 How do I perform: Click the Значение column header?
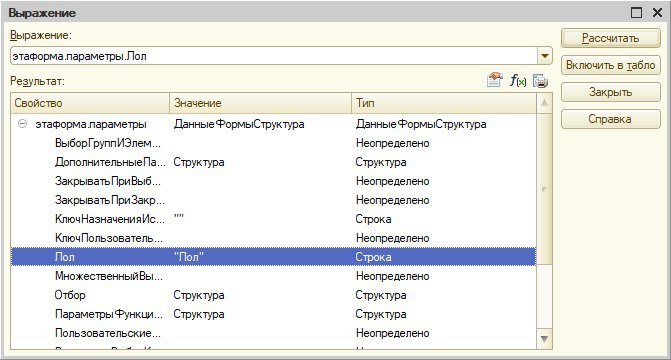(261, 103)
